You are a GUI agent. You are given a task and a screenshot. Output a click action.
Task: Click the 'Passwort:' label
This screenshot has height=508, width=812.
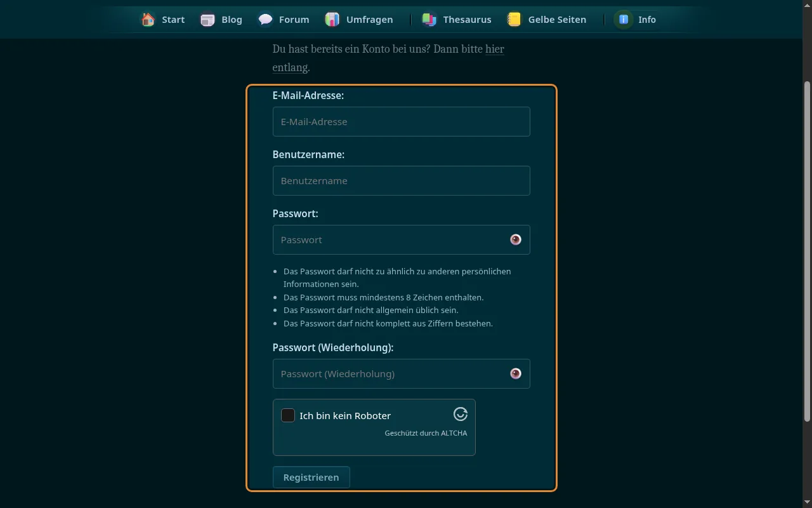(296, 213)
